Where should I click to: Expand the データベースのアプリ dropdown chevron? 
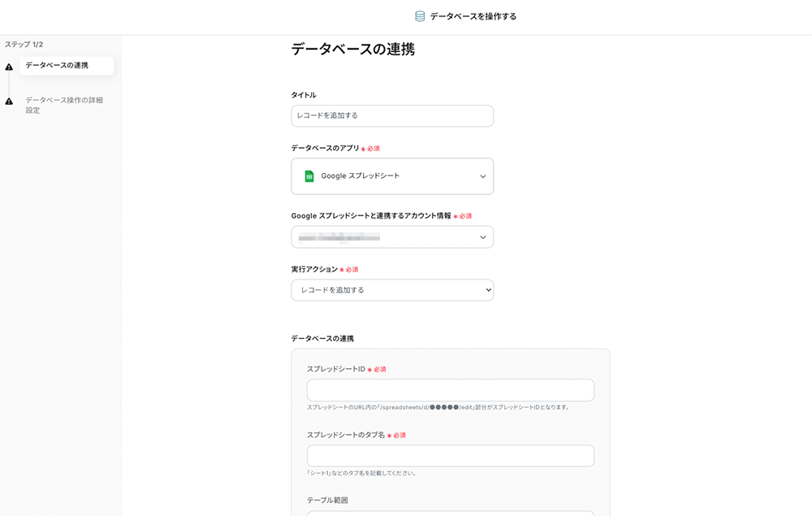(x=483, y=176)
